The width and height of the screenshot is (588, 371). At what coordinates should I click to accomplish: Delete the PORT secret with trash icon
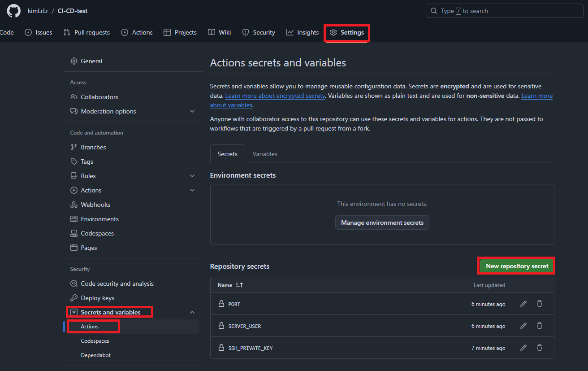540,304
